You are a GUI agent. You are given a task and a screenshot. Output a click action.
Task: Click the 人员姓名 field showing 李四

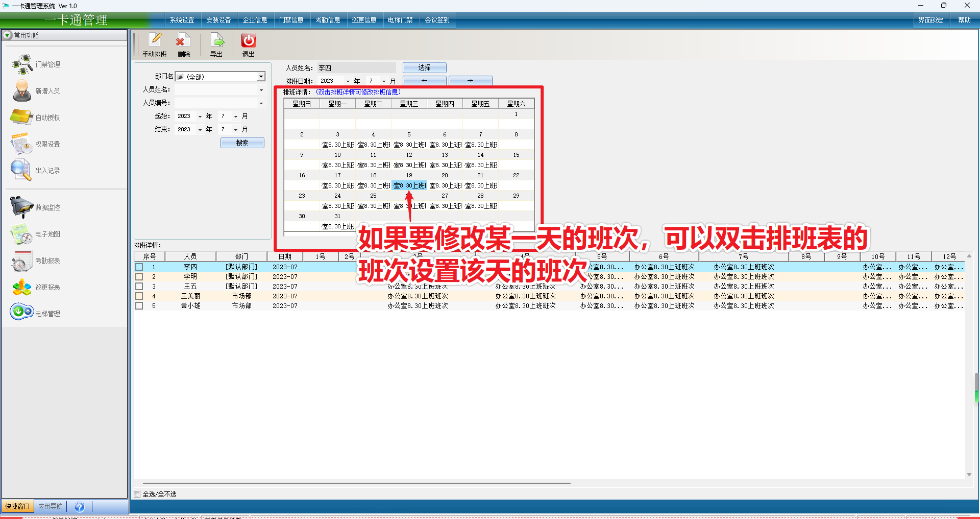point(356,68)
